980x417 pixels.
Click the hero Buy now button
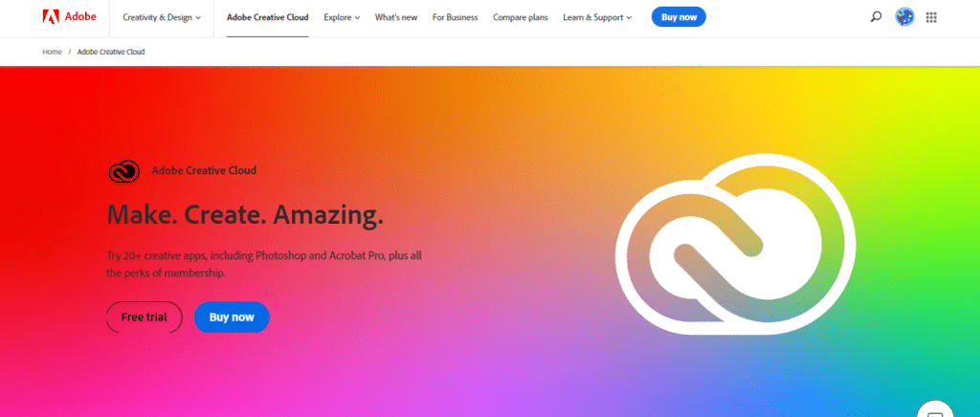point(232,318)
